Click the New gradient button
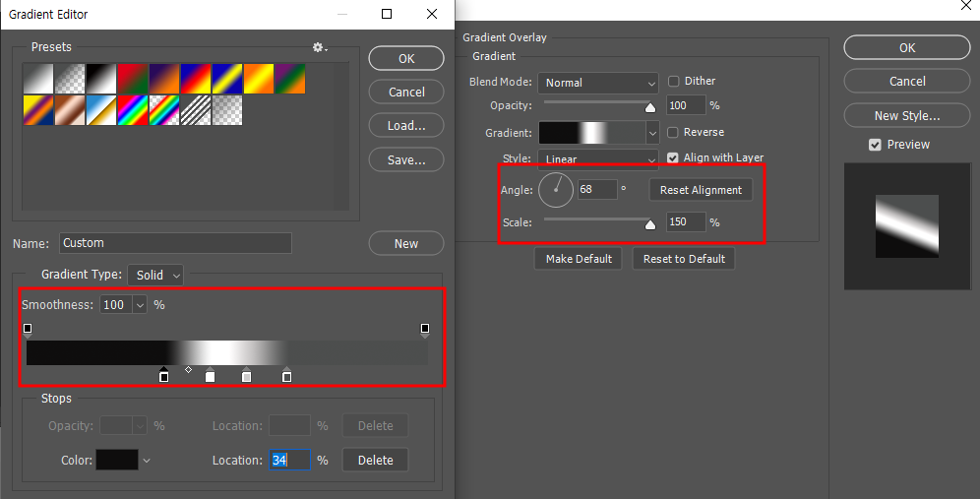 click(x=406, y=244)
